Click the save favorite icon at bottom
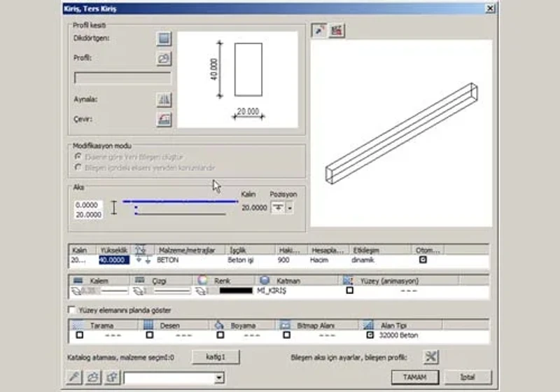This screenshot has width=560, height=392. pyautogui.click(x=112, y=377)
